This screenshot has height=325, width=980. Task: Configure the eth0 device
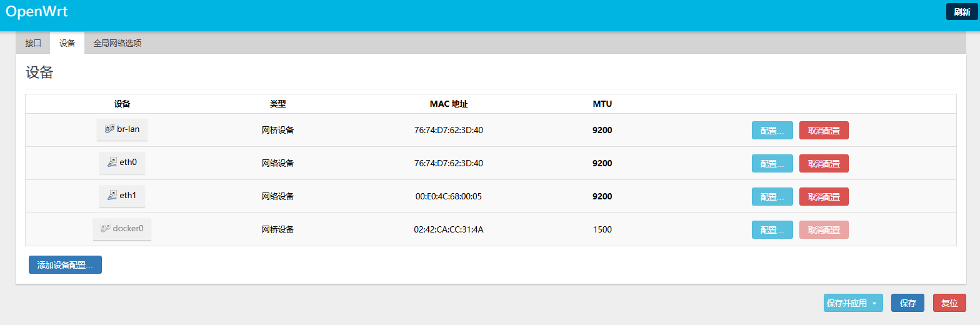[772, 163]
